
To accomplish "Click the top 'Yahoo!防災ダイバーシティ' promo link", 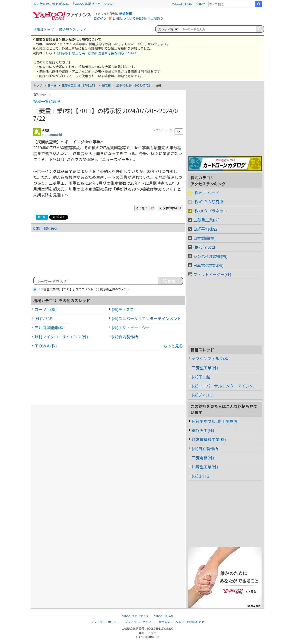I will 74,4.
